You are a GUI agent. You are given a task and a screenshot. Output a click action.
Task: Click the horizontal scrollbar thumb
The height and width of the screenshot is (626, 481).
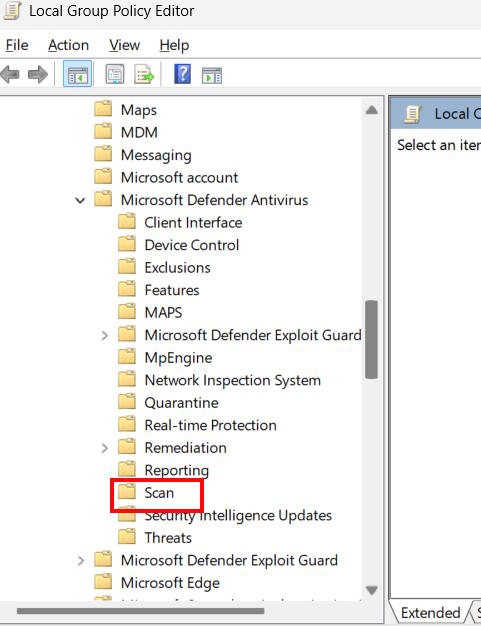141,611
